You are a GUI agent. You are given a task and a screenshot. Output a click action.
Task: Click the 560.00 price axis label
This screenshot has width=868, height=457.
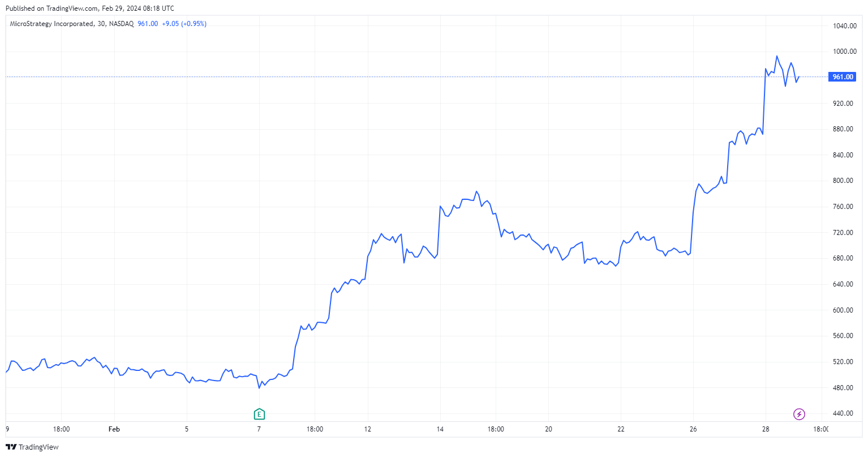click(844, 336)
